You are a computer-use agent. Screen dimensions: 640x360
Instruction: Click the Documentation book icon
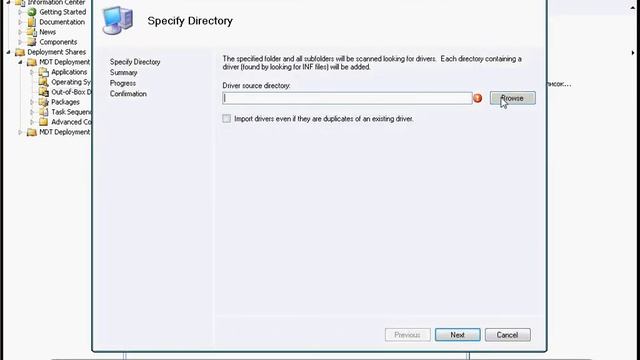(x=32, y=22)
